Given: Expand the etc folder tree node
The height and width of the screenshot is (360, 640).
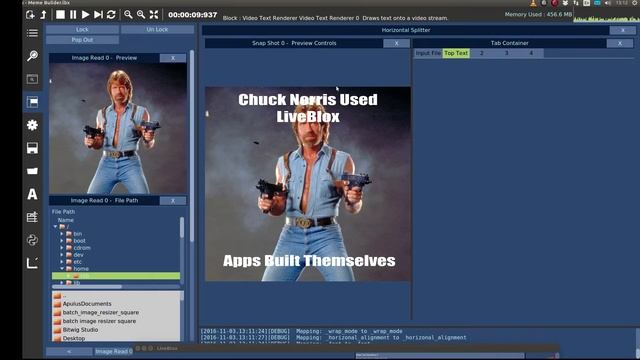Looking at the screenshot, I should [62, 262].
